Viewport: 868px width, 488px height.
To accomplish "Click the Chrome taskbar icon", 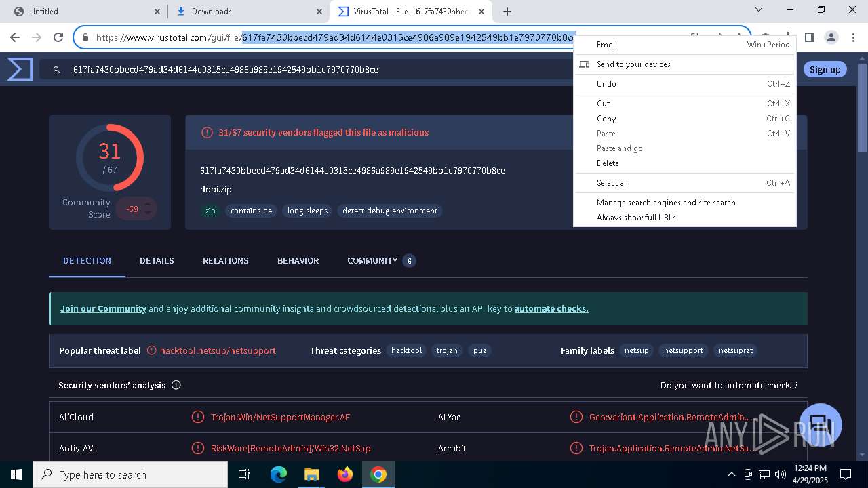I will 378,474.
